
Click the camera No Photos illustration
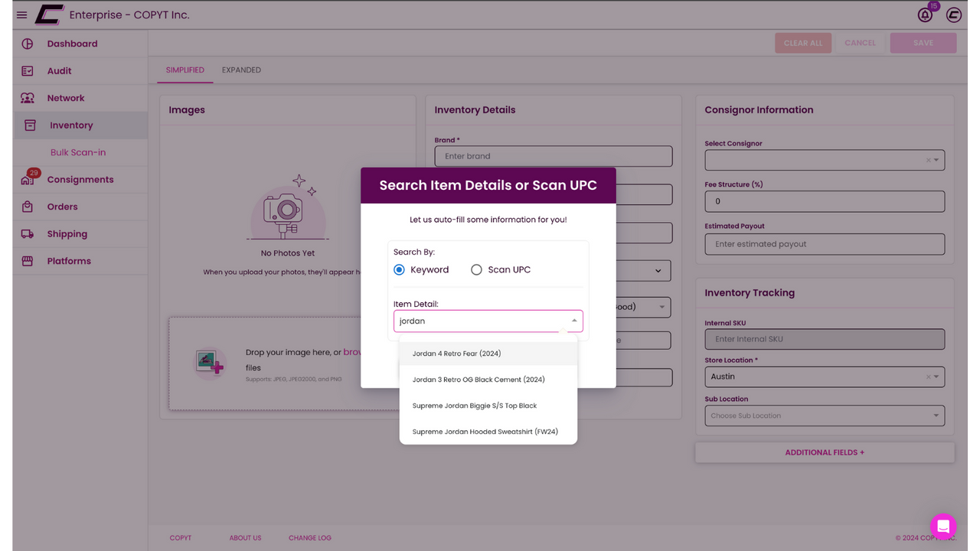point(289,207)
